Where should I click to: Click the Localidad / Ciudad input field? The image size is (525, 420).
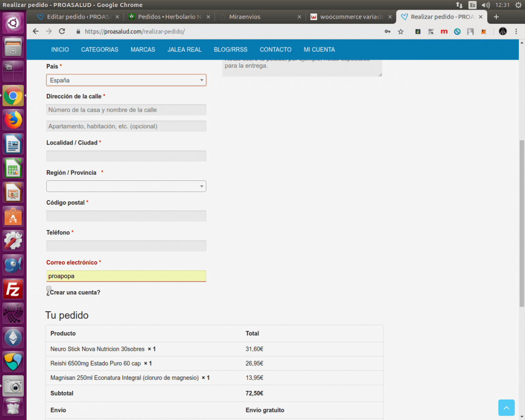click(126, 156)
